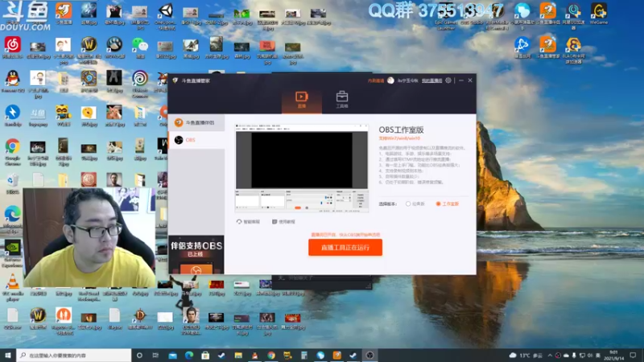Open 我的直播间 link
The width and height of the screenshot is (644, 362).
tap(431, 81)
